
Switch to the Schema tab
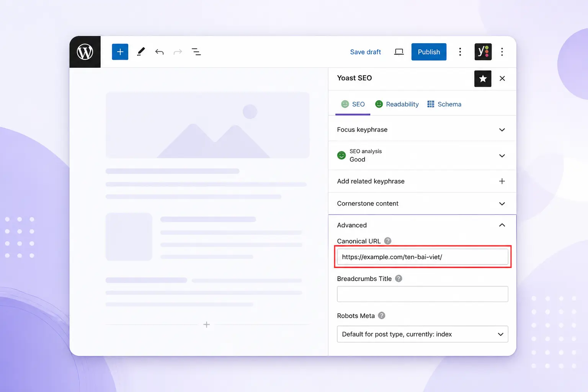pyautogui.click(x=444, y=104)
